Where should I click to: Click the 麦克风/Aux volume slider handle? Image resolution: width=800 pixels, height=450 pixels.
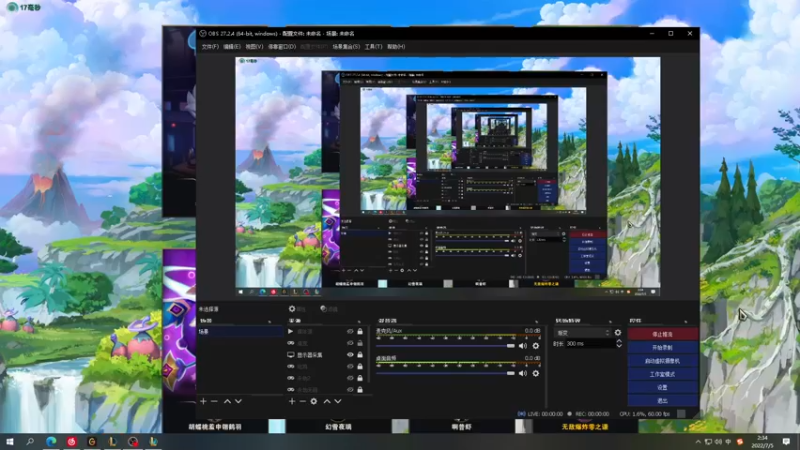tap(511, 346)
